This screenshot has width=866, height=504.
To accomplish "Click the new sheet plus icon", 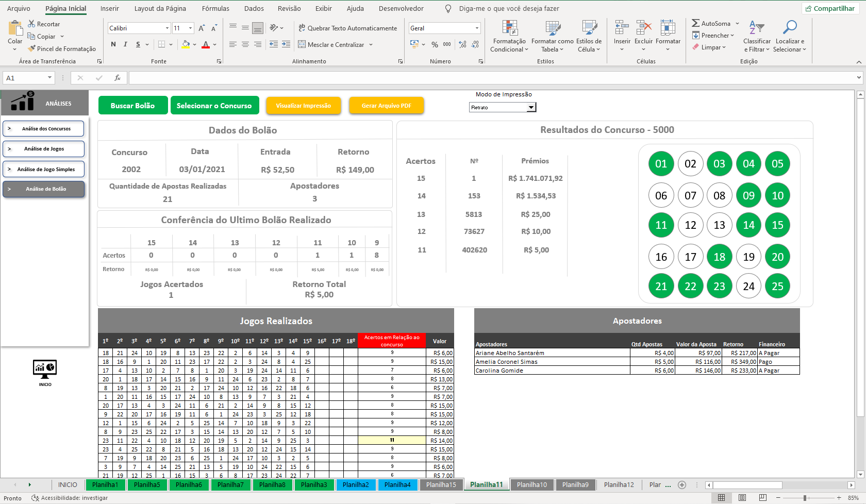I will (x=682, y=484).
